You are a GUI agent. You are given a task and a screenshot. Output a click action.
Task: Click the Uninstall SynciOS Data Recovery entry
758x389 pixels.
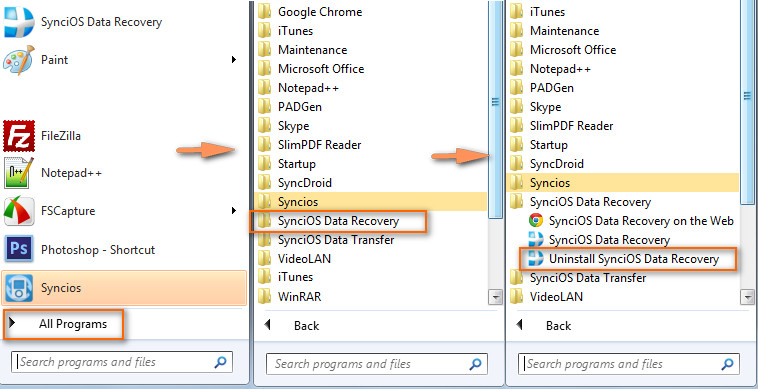point(627,259)
